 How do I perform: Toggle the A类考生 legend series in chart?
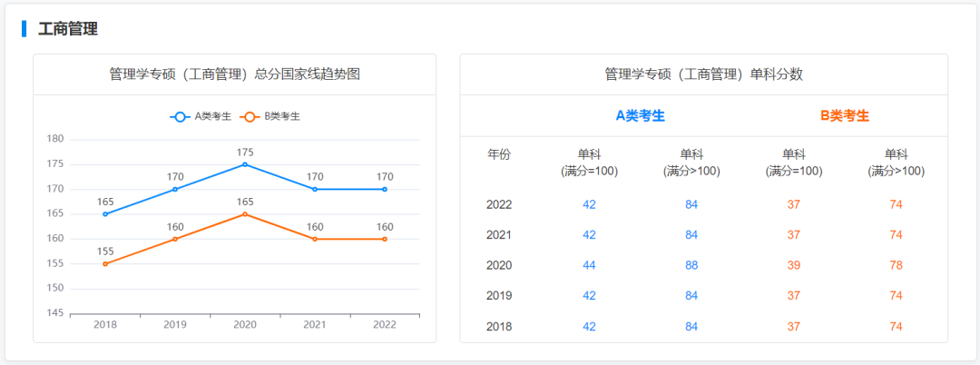point(200,116)
